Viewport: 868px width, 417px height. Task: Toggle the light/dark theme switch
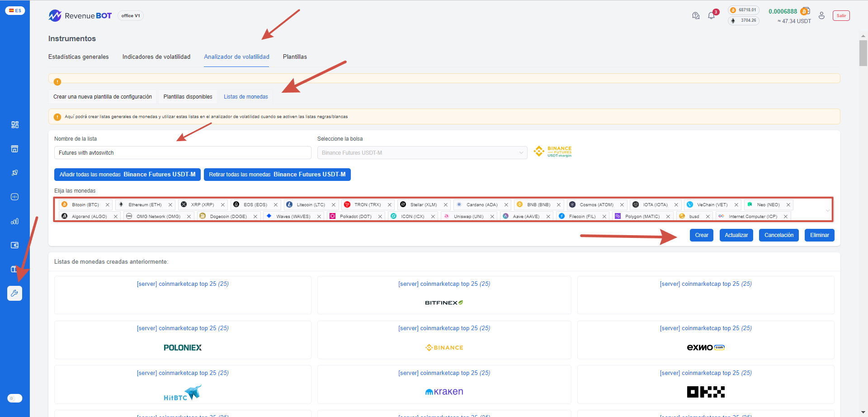point(15,398)
